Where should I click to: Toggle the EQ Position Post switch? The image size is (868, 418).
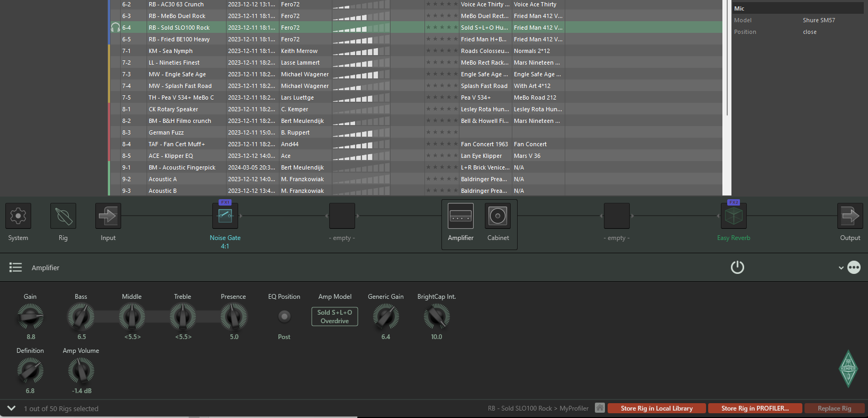284,317
